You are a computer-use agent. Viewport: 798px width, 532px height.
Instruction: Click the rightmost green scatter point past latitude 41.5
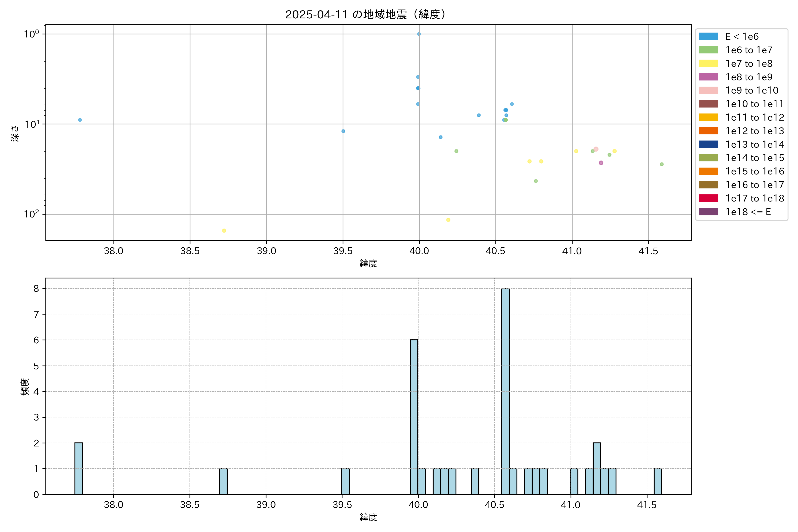(662, 164)
